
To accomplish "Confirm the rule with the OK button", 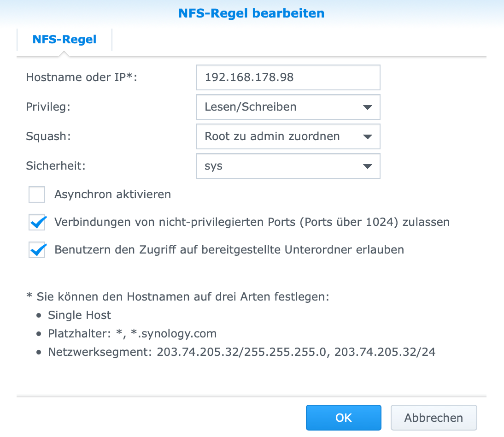I will [x=343, y=418].
